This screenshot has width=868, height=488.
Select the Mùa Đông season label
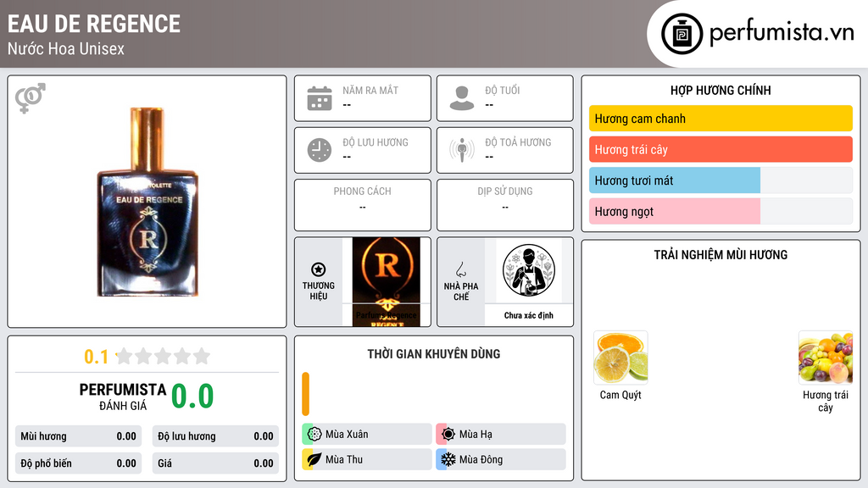pos(481,459)
